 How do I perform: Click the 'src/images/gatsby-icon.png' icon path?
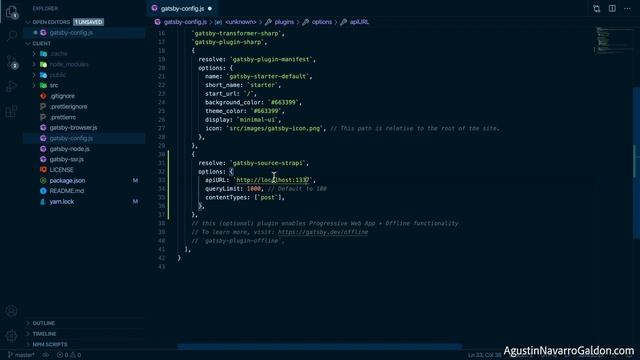coord(274,129)
